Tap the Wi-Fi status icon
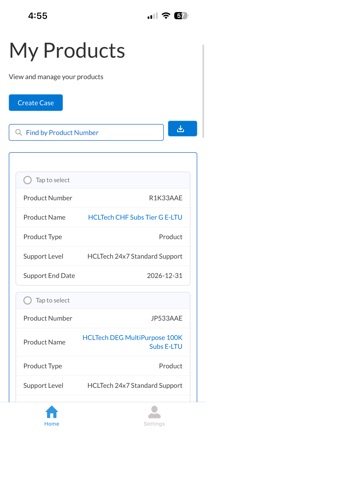 (166, 16)
